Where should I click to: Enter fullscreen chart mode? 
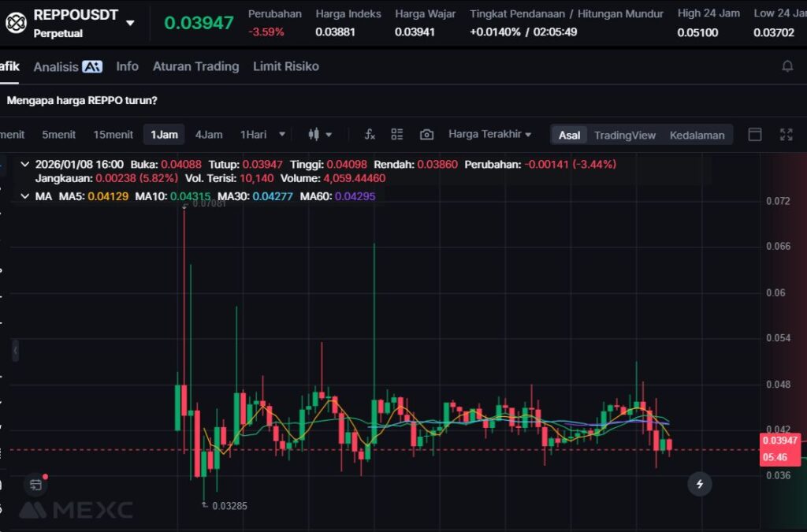[x=786, y=135]
